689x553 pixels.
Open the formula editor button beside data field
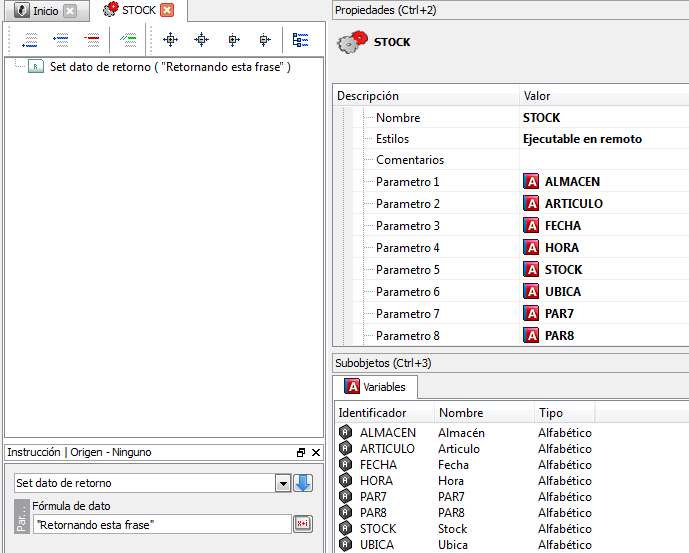pyautogui.click(x=302, y=524)
